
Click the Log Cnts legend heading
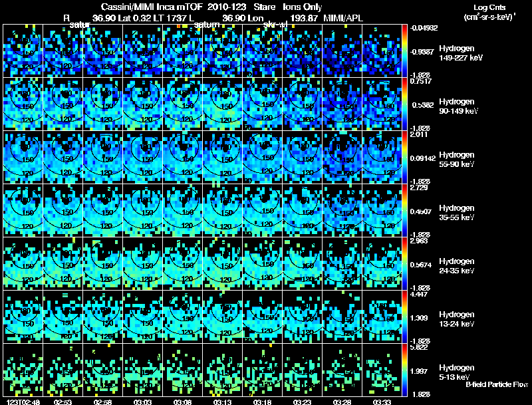489,7
